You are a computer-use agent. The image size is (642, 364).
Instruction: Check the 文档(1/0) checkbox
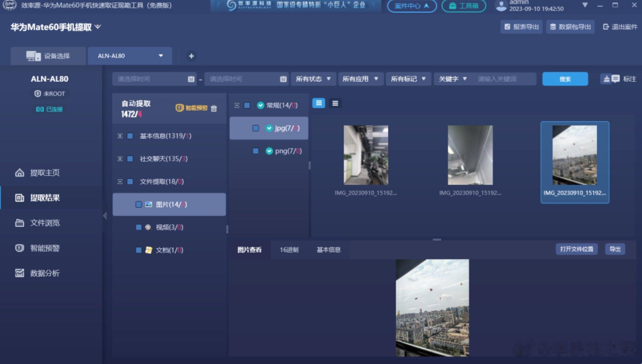coord(139,250)
